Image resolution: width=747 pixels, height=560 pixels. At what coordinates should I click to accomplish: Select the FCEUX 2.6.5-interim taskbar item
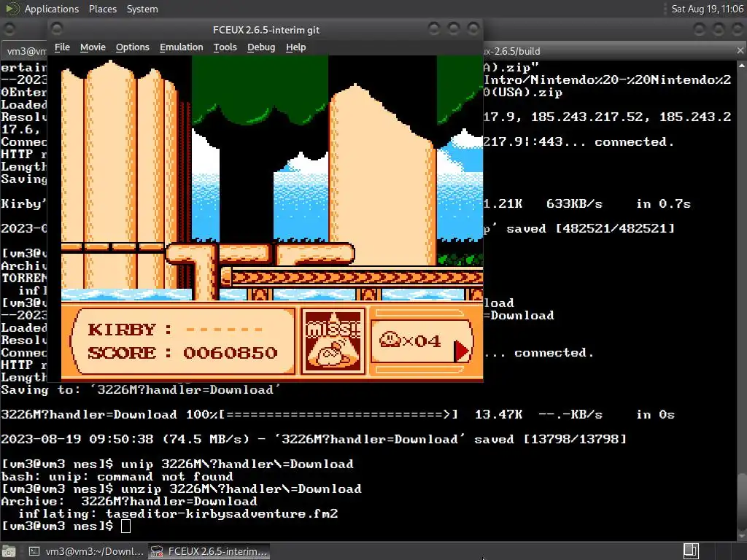pos(209,551)
